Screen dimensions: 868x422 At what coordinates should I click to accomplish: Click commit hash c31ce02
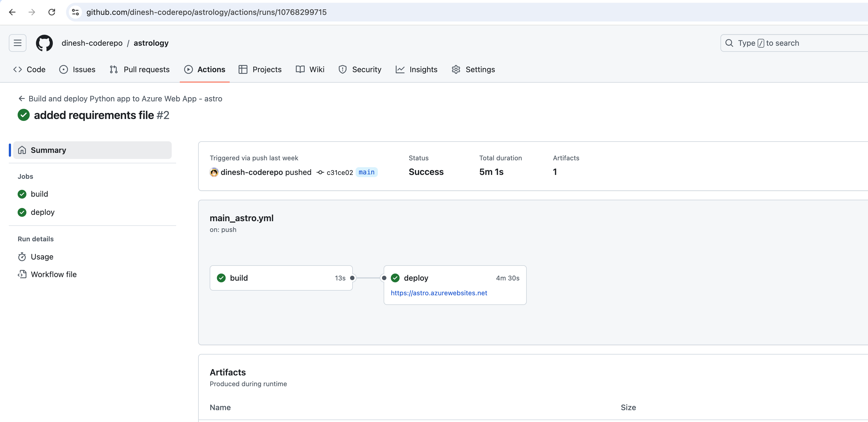coord(340,172)
